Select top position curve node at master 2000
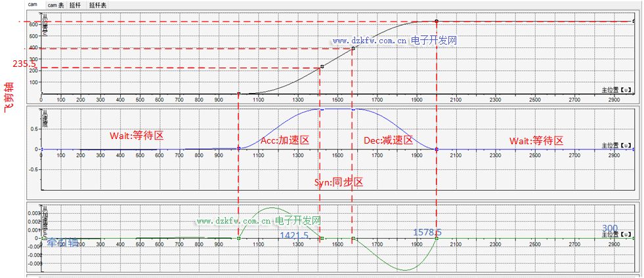The image size is (644, 278). [436, 22]
